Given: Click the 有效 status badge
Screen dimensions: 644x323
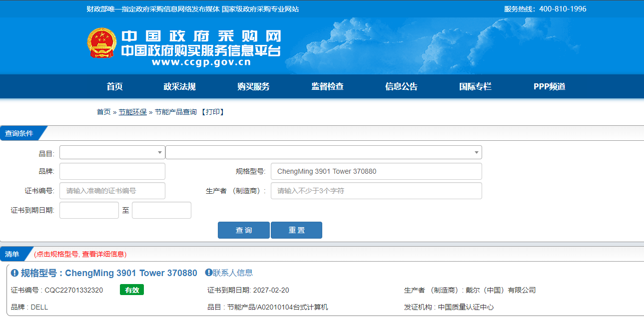Looking at the screenshot, I should tap(132, 290).
